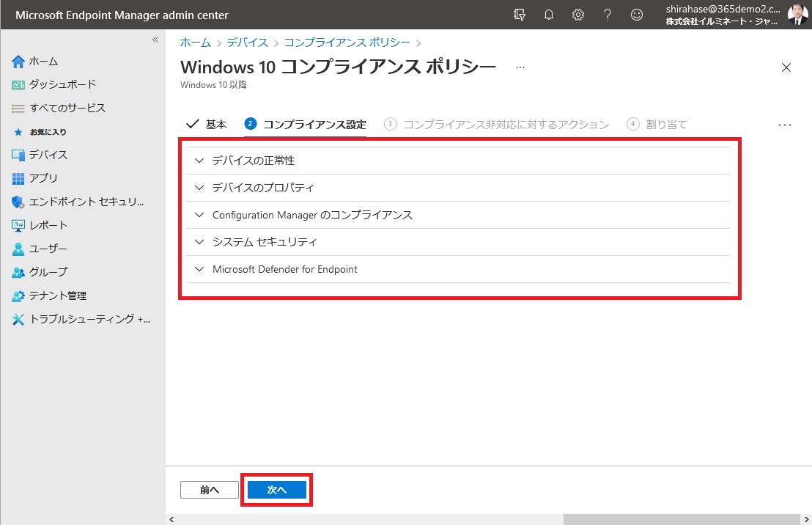The width and height of the screenshot is (812, 525).
Task: Click the Endpoint security shield icon
Action: click(18, 202)
